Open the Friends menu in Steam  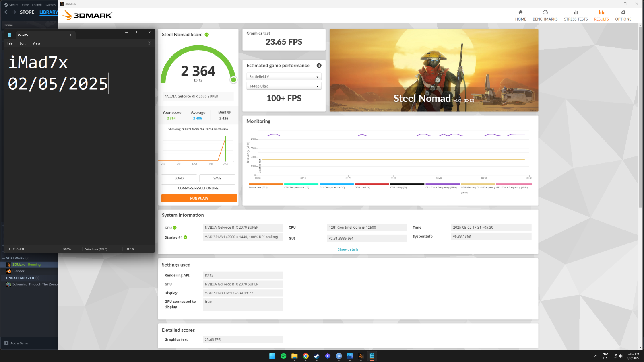37,5
